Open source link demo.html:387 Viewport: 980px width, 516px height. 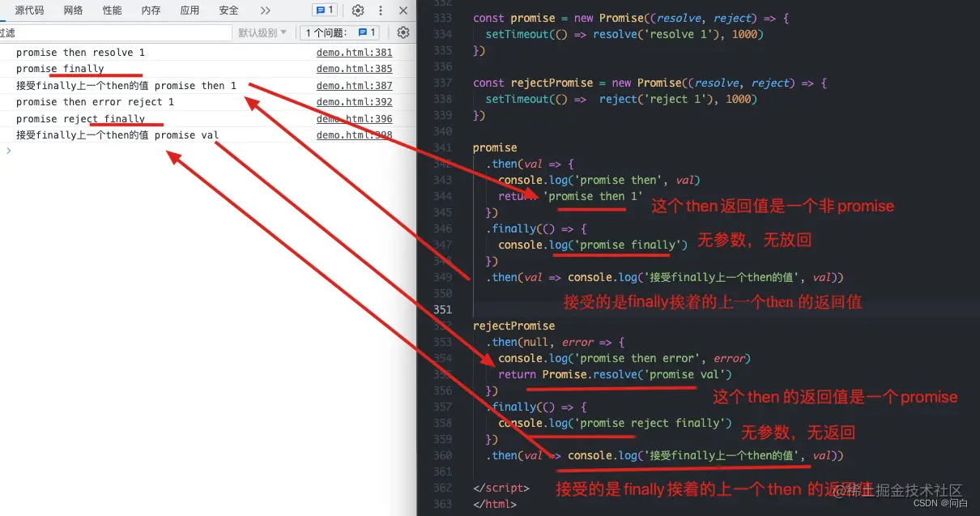point(354,86)
